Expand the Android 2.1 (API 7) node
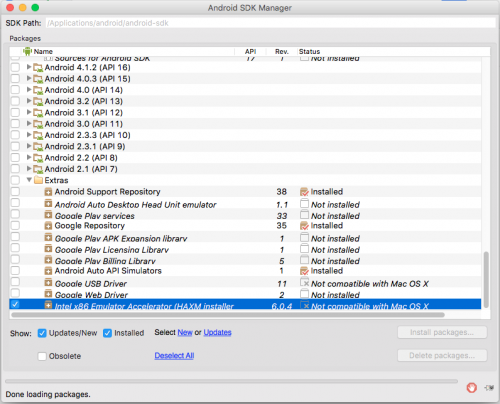Image resolution: width=500 pixels, height=404 pixels. click(x=29, y=169)
